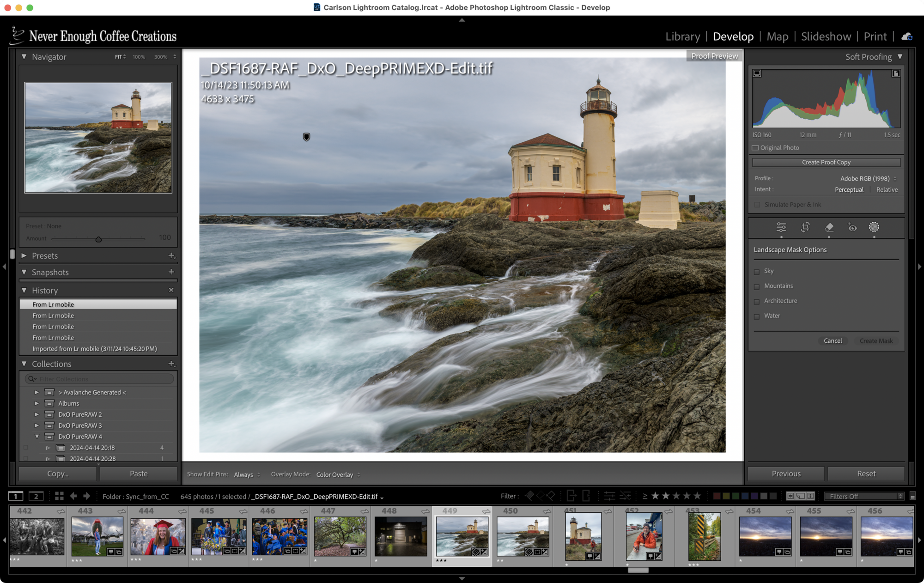
Task: Enable the Sky mask checkbox
Action: coord(757,272)
